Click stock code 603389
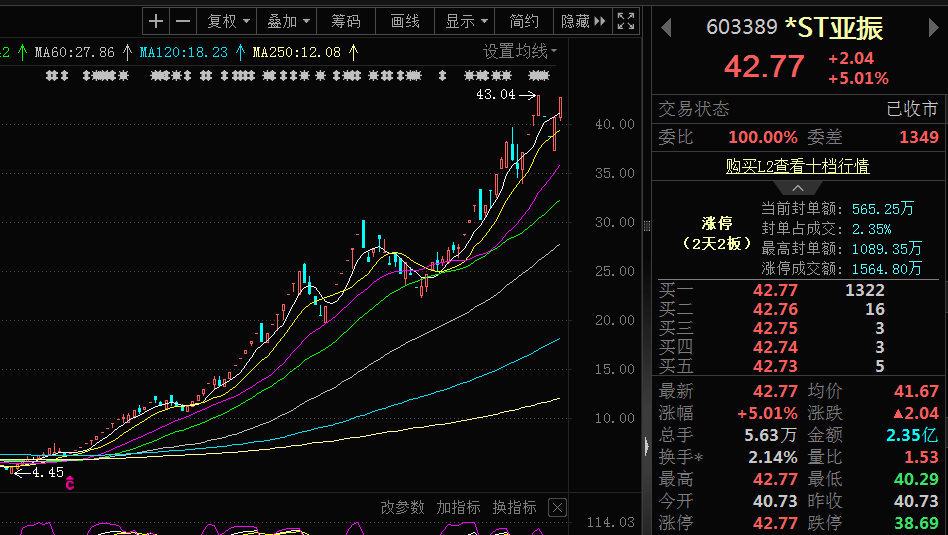The image size is (948, 535). pos(742,27)
